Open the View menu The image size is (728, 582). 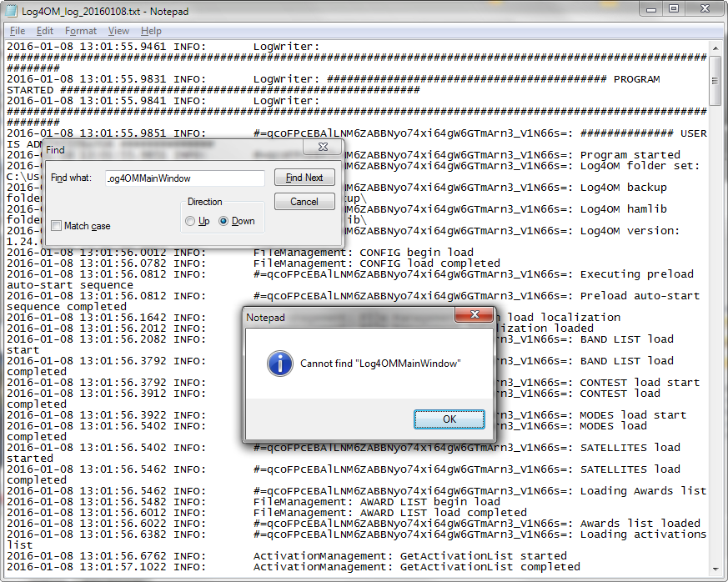118,31
